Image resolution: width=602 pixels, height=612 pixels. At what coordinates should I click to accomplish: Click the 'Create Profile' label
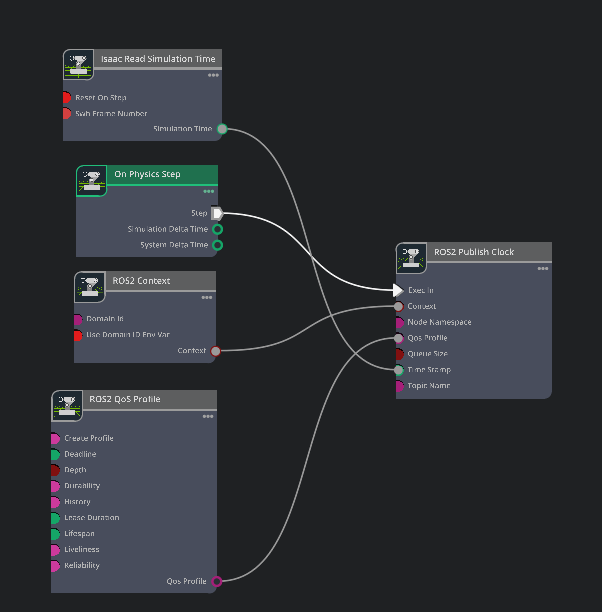[89, 438]
